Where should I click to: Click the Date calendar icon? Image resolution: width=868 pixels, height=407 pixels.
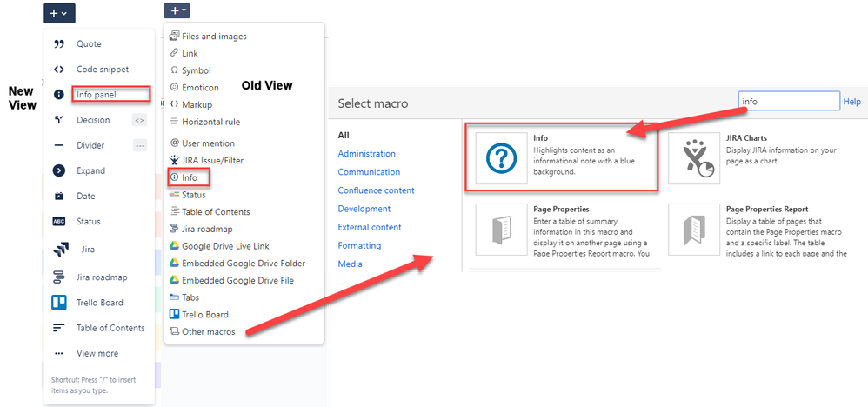pyautogui.click(x=58, y=196)
